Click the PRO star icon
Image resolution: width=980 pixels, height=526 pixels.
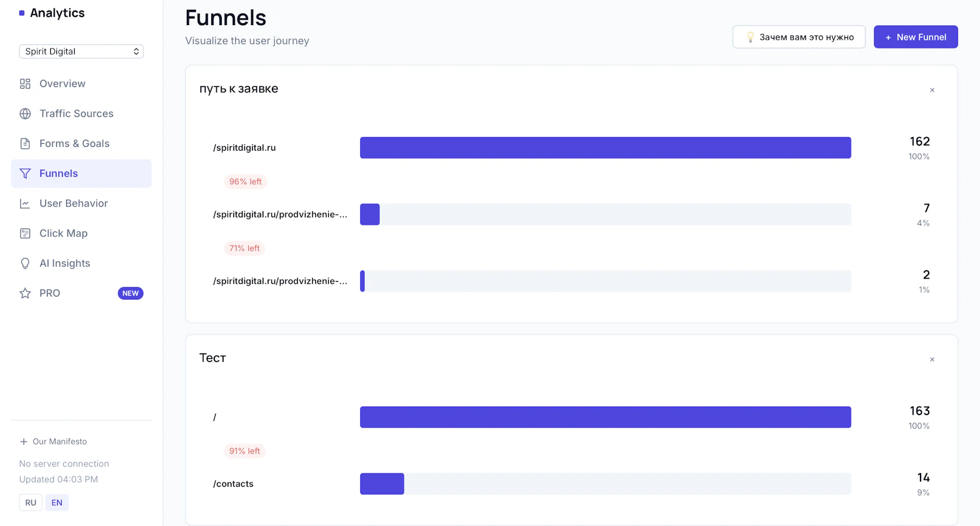[x=25, y=293]
